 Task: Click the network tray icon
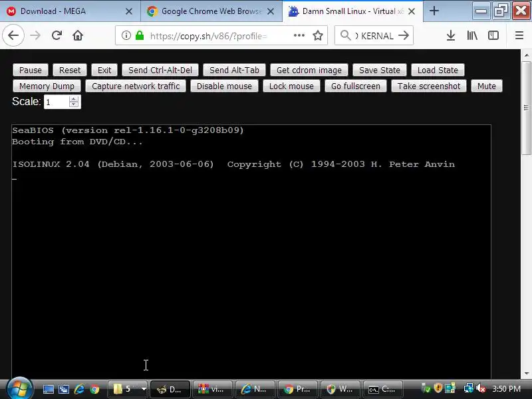coord(469,388)
